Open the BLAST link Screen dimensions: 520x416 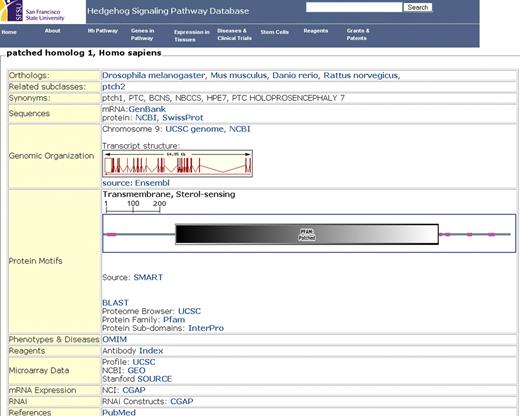point(115,303)
